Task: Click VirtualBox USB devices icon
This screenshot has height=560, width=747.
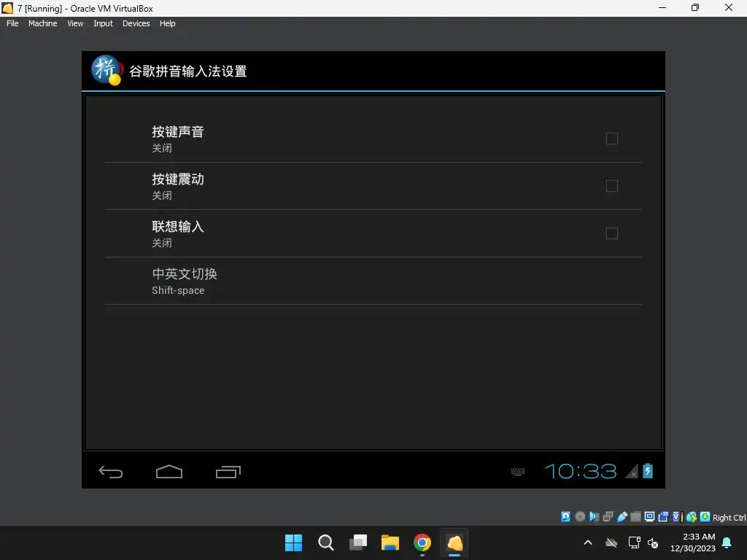Action: (622, 517)
